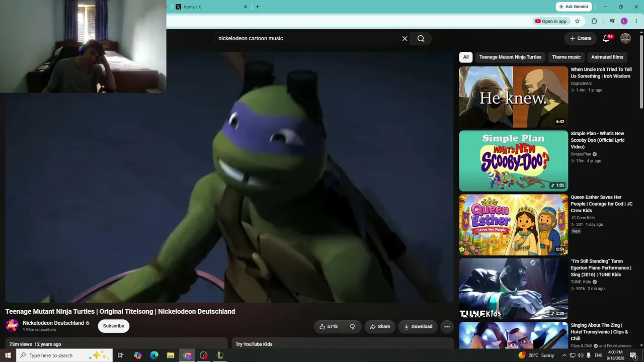Open the Queen Esther video thumbnail
The height and width of the screenshot is (362, 644).
click(x=513, y=225)
